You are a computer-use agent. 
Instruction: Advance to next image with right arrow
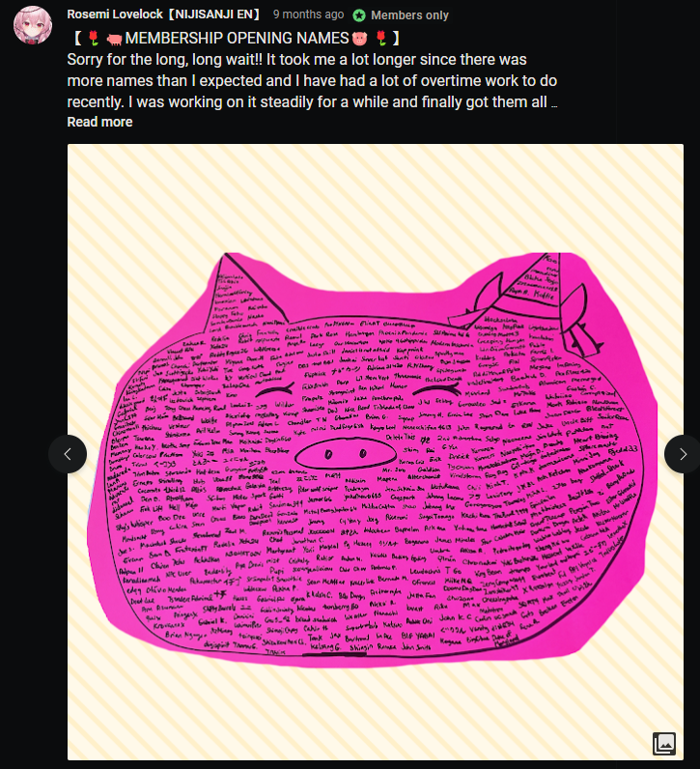tap(683, 454)
